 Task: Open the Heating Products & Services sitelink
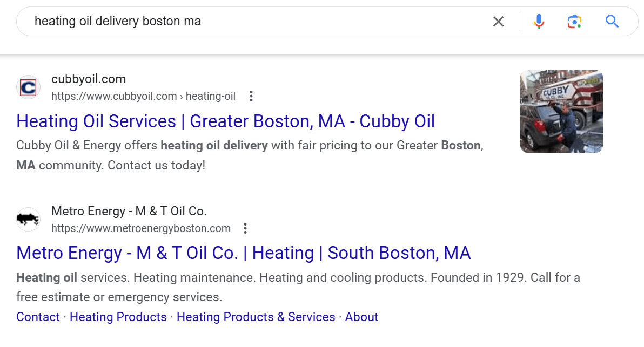click(256, 317)
